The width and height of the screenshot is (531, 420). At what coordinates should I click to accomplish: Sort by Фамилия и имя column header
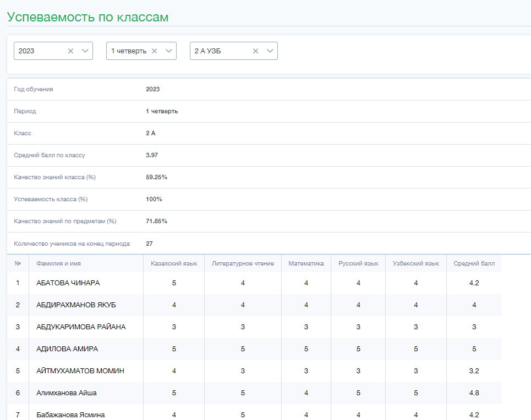58,263
